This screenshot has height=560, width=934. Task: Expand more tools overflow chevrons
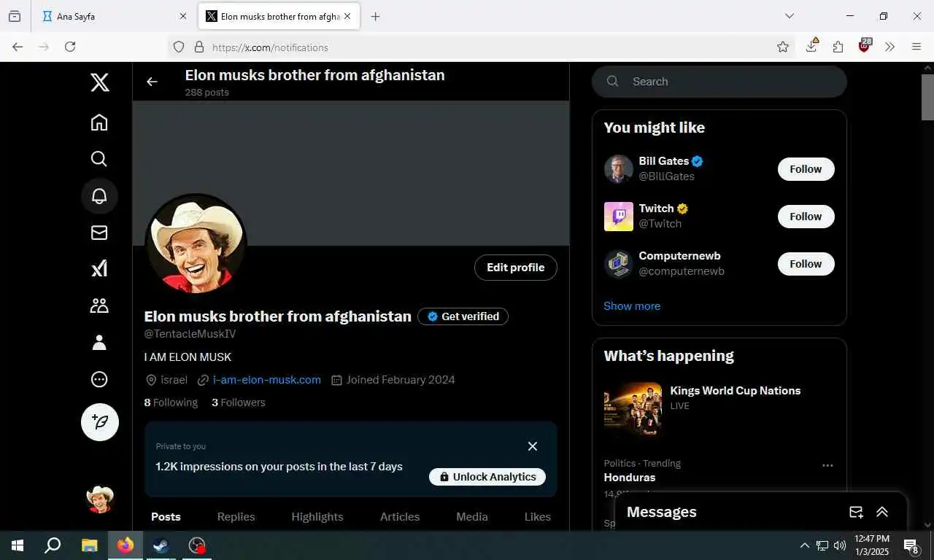click(x=890, y=47)
